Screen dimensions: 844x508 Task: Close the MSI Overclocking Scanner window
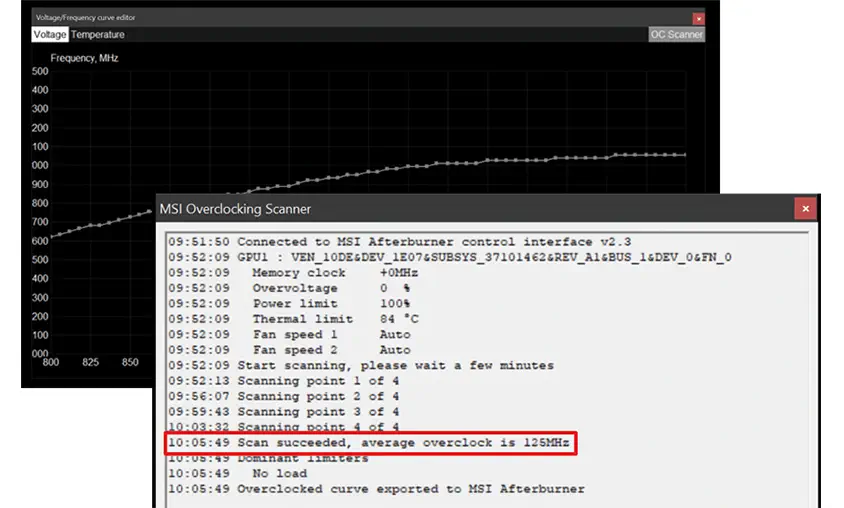click(x=805, y=209)
